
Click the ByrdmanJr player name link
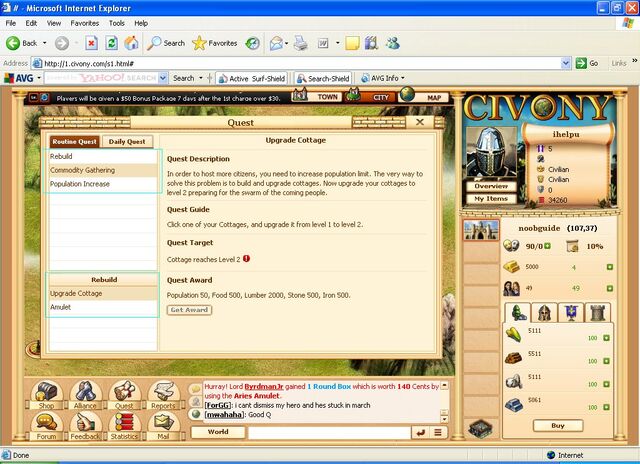tap(264, 386)
